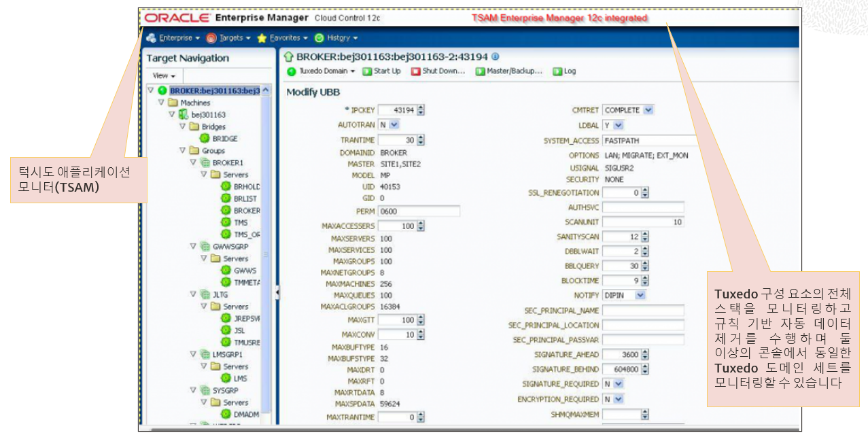The height and width of the screenshot is (433, 868).
Task: Open the Log button
Action: [x=564, y=71]
